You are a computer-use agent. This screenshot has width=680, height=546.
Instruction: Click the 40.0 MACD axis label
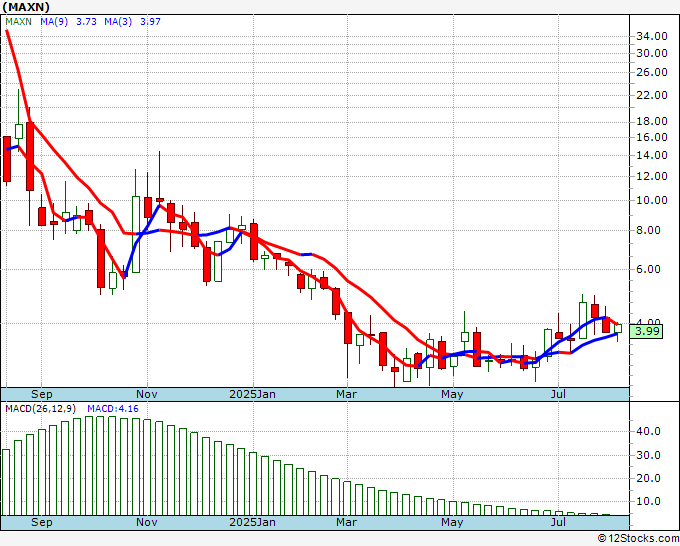coord(648,432)
